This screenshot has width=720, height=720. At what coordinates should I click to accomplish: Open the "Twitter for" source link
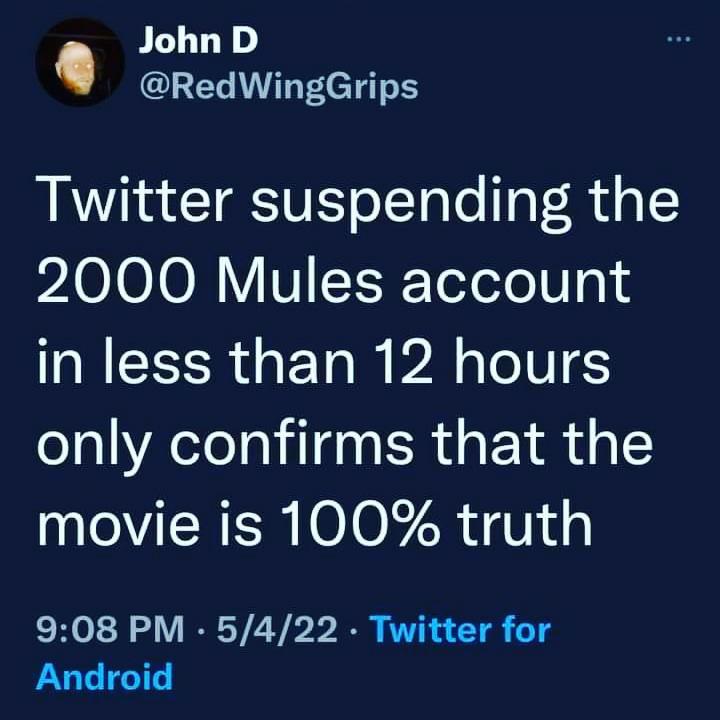click(460, 630)
